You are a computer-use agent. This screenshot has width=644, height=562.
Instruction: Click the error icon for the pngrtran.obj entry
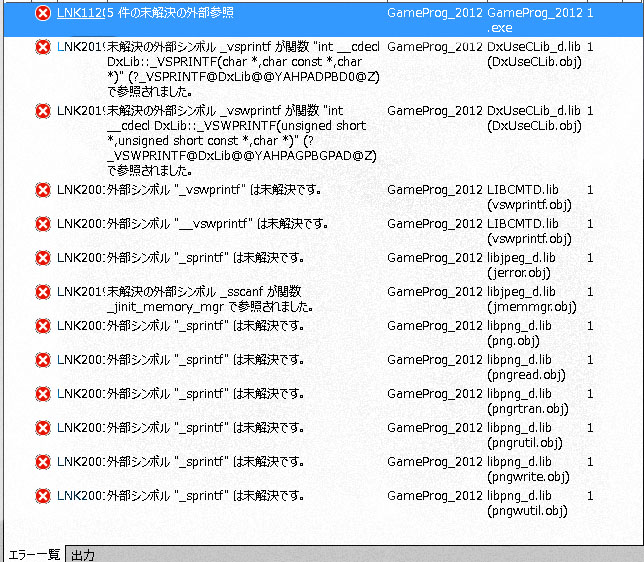pos(42,394)
